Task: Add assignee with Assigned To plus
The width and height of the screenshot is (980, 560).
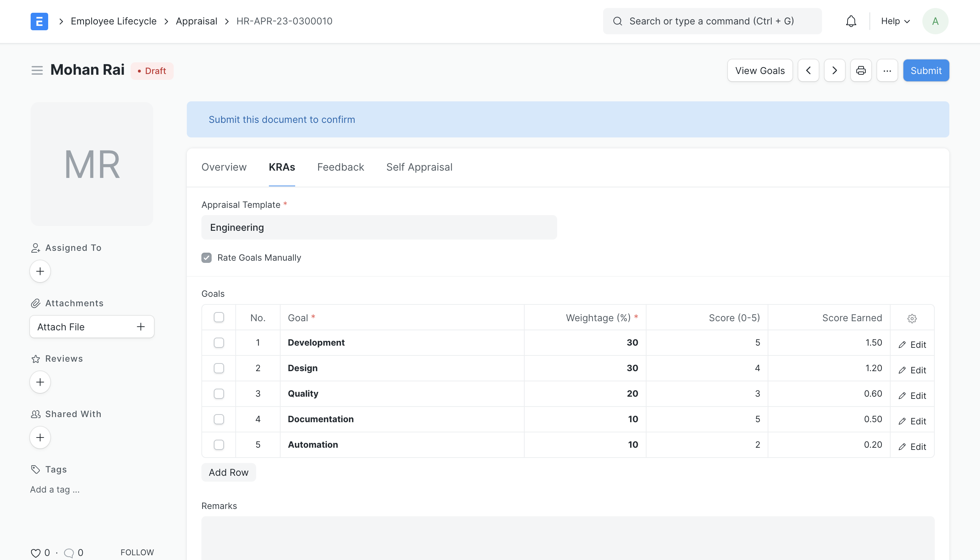Action: click(40, 271)
